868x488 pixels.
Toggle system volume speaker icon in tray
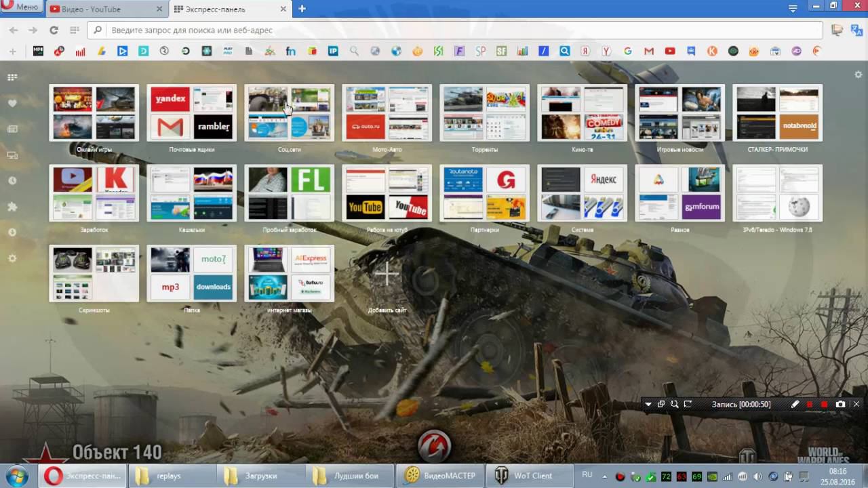[757, 476]
